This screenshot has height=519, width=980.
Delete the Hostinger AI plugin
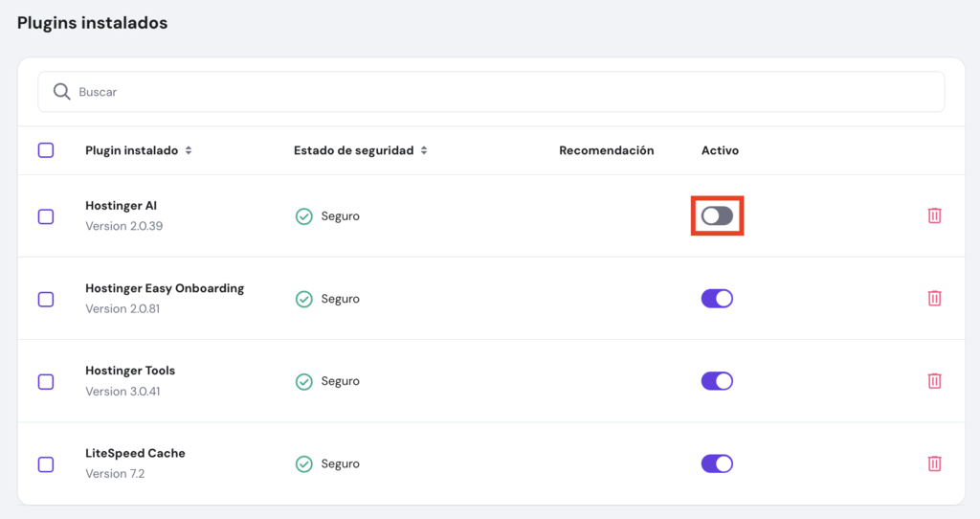click(x=935, y=215)
